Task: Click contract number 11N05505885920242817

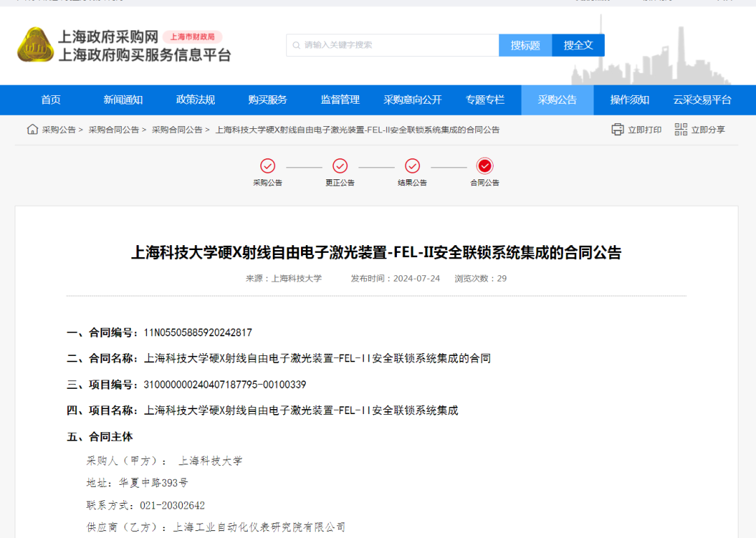Action: [197, 333]
